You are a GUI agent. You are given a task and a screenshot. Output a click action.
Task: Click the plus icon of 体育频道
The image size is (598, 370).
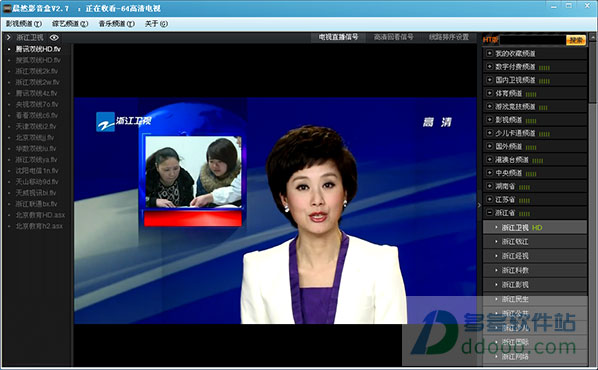pyautogui.click(x=489, y=93)
